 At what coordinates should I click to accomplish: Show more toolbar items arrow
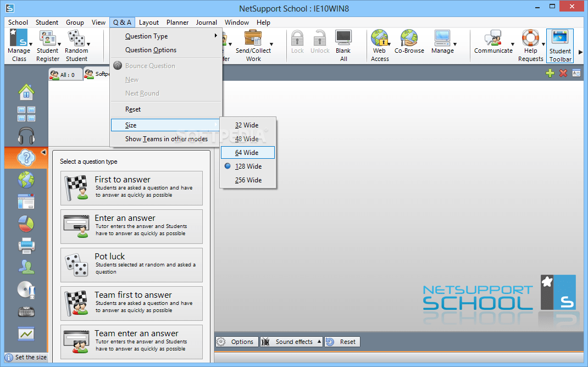580,52
